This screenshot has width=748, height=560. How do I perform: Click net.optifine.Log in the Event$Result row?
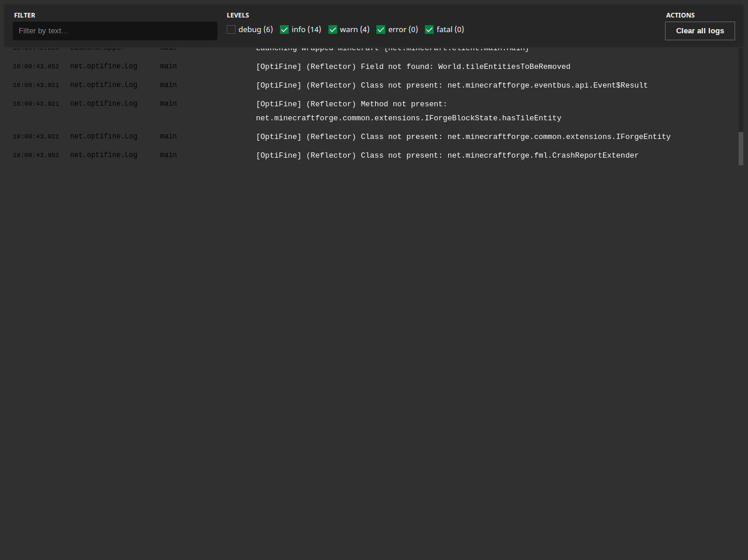[x=103, y=85]
